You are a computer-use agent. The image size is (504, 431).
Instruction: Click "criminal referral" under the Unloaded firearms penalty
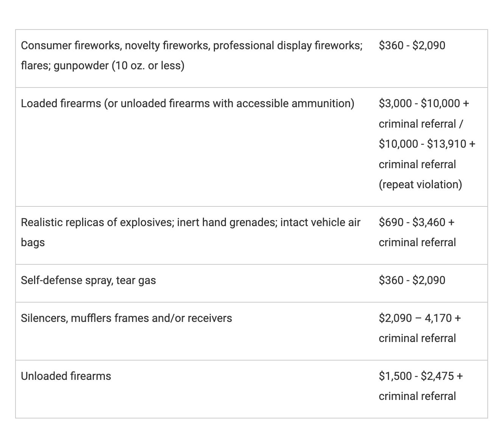click(x=417, y=396)
